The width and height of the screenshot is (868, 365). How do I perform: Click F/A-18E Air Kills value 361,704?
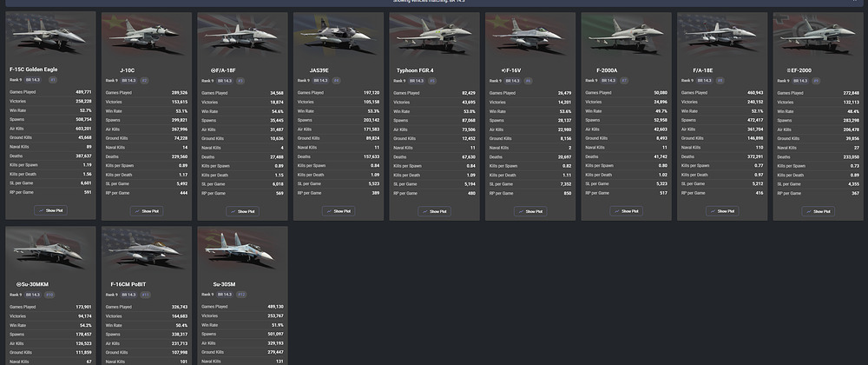(754, 129)
